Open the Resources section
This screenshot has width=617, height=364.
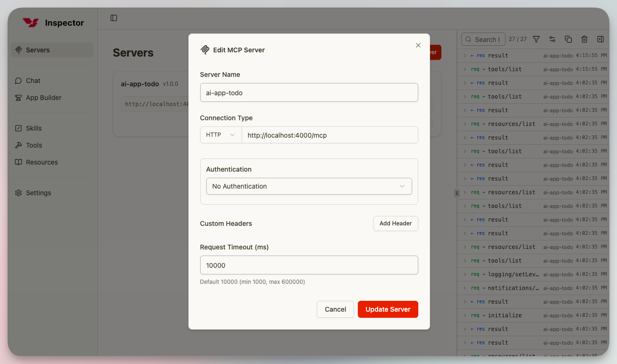click(x=52, y=162)
